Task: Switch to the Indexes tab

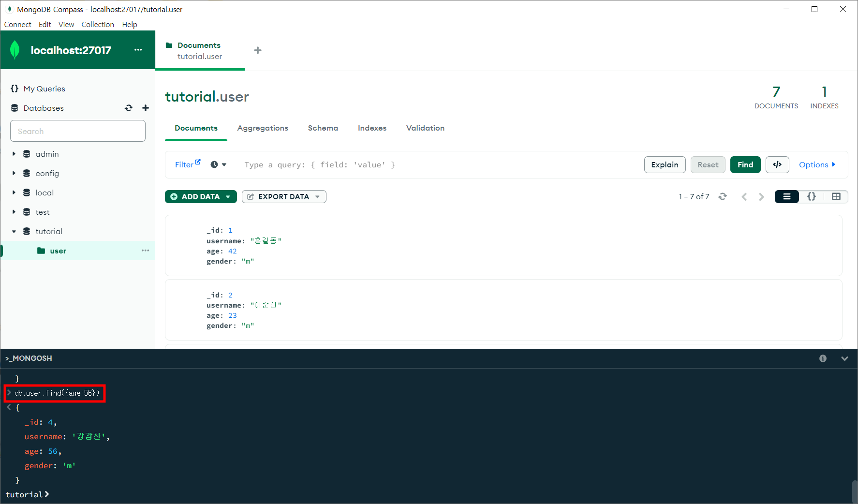Action: 372,128
